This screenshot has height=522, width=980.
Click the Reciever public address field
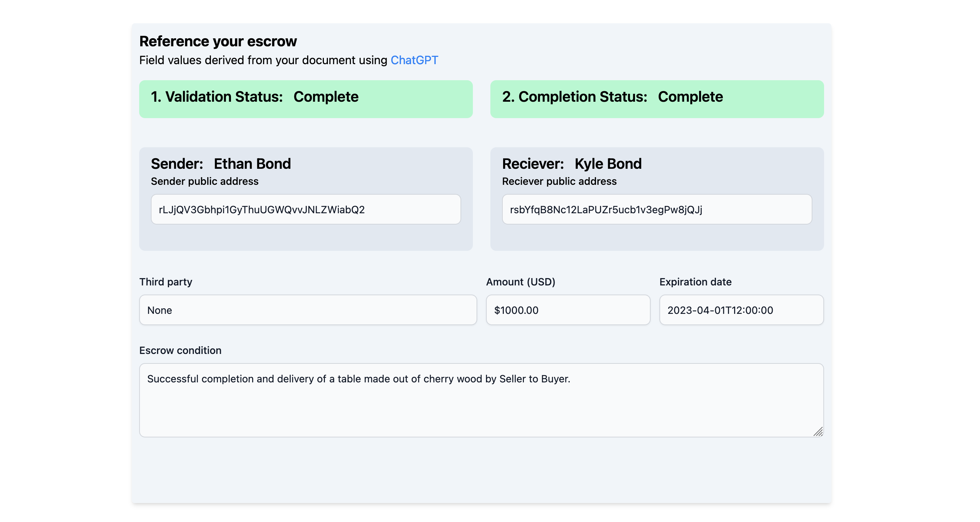657,209
